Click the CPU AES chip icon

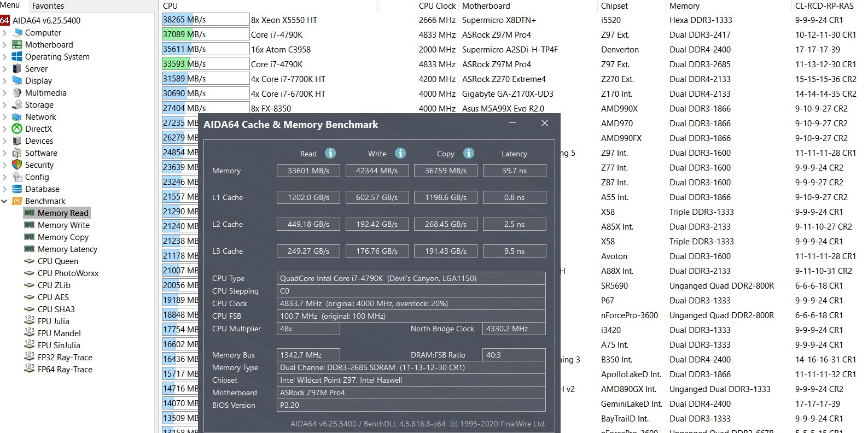click(x=30, y=297)
